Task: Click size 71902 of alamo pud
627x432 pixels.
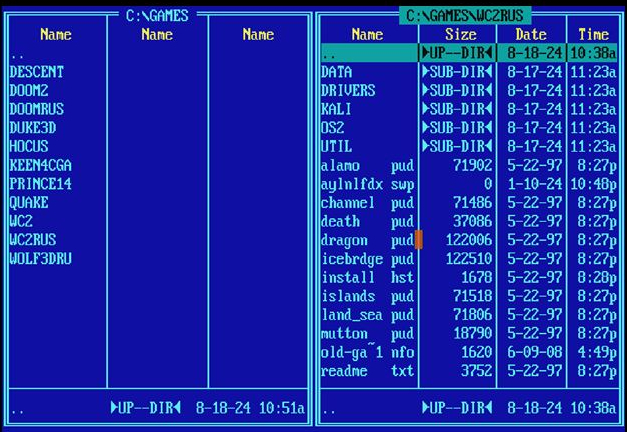Action: pos(473,165)
